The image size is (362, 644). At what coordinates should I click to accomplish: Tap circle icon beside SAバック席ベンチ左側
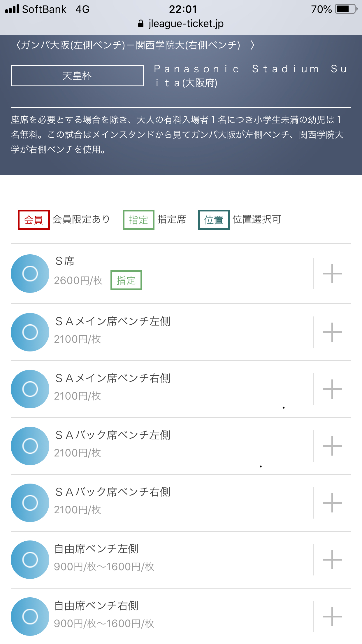pyautogui.click(x=30, y=446)
